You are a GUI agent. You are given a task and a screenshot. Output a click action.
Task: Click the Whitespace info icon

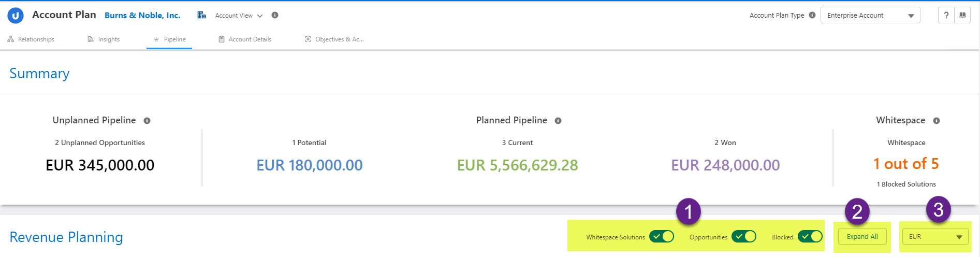937,121
